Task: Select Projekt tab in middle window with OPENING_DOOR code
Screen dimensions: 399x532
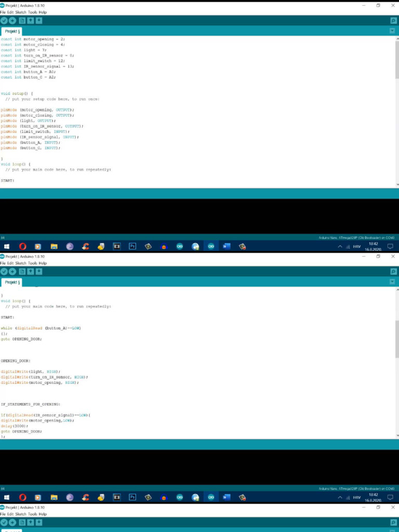Action: click(12, 282)
